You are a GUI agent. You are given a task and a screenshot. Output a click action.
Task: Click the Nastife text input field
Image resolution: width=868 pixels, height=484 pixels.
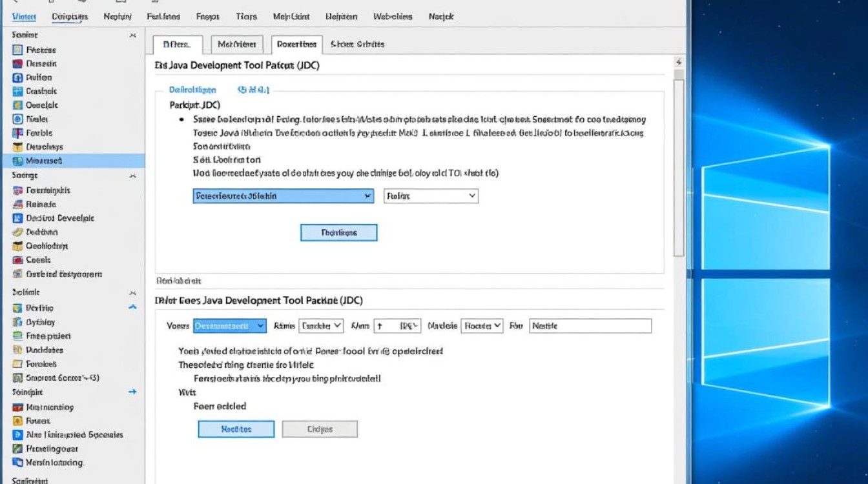tap(590, 326)
